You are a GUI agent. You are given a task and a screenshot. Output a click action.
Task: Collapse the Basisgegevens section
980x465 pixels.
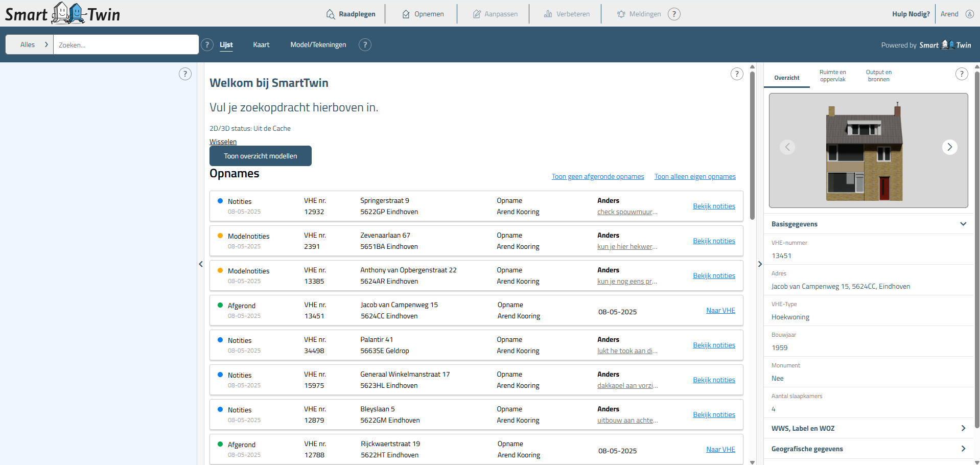point(963,224)
